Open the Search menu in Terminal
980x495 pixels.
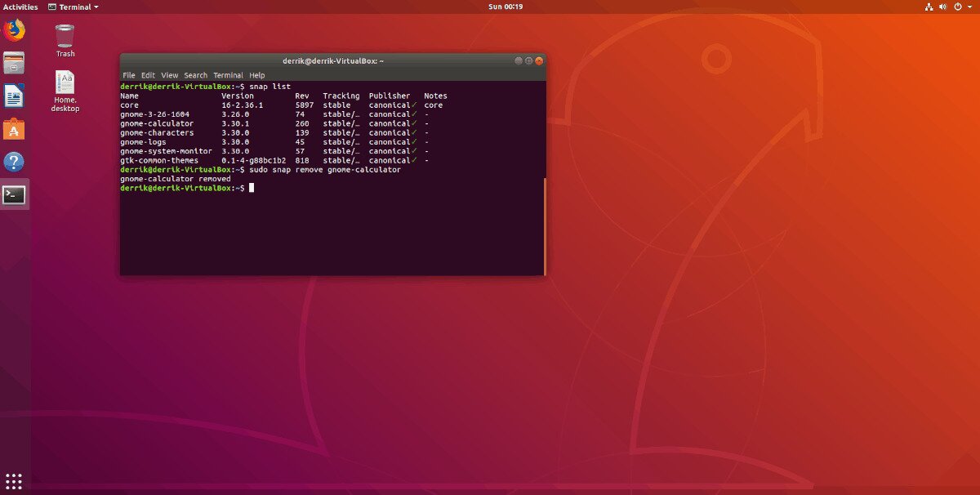(x=195, y=74)
